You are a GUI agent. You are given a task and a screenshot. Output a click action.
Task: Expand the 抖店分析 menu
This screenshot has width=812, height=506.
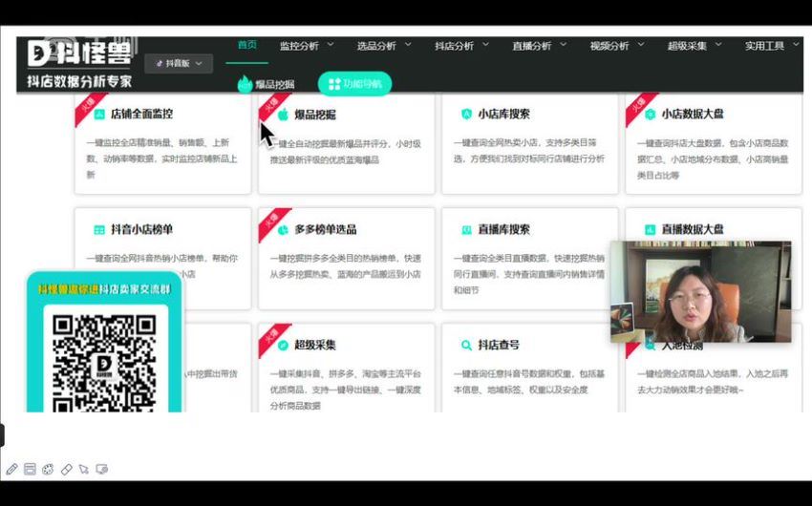click(461, 46)
